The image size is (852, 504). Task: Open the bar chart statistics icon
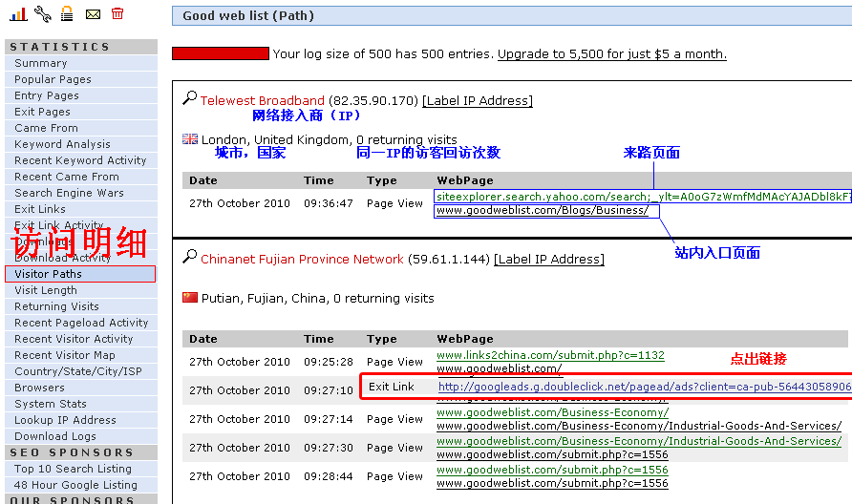(18, 13)
